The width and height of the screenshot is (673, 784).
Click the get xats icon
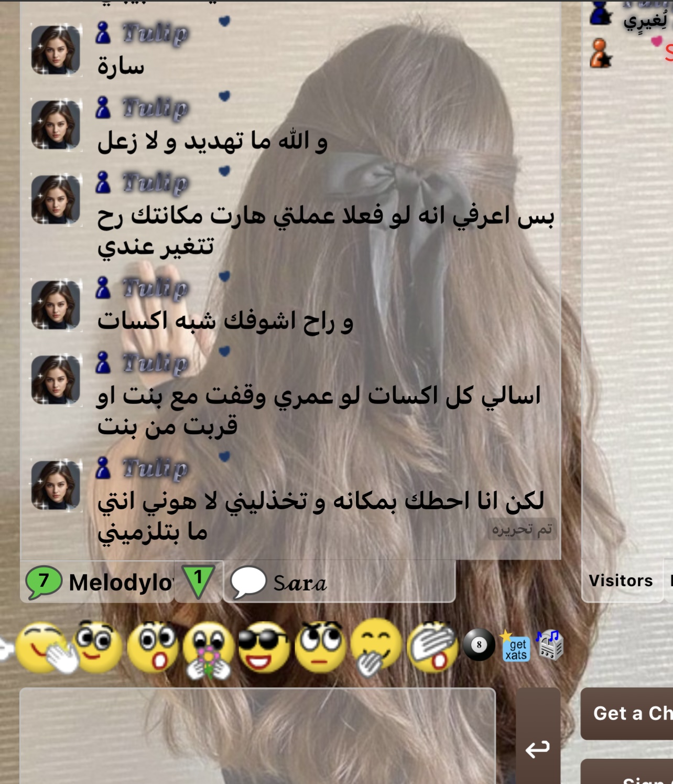pyautogui.click(x=515, y=646)
